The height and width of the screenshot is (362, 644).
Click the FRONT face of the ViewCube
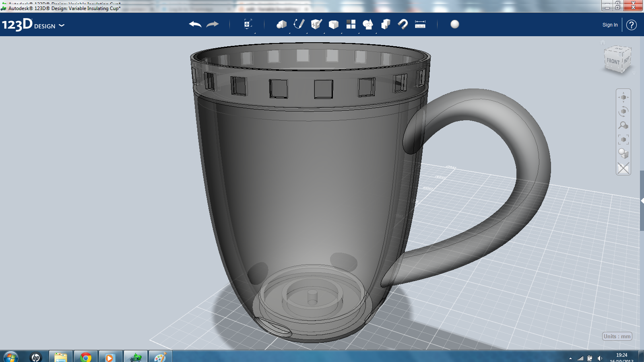click(x=613, y=62)
